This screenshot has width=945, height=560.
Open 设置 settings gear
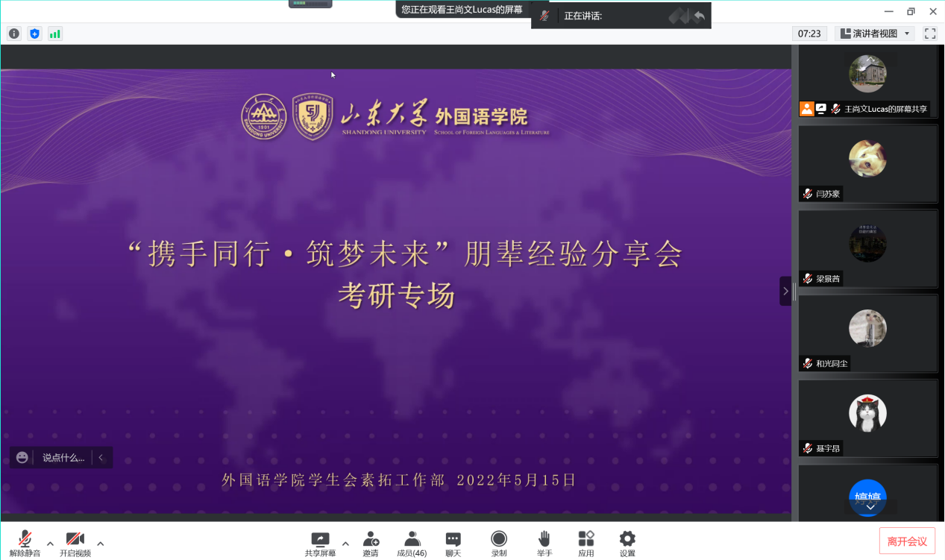(x=627, y=540)
